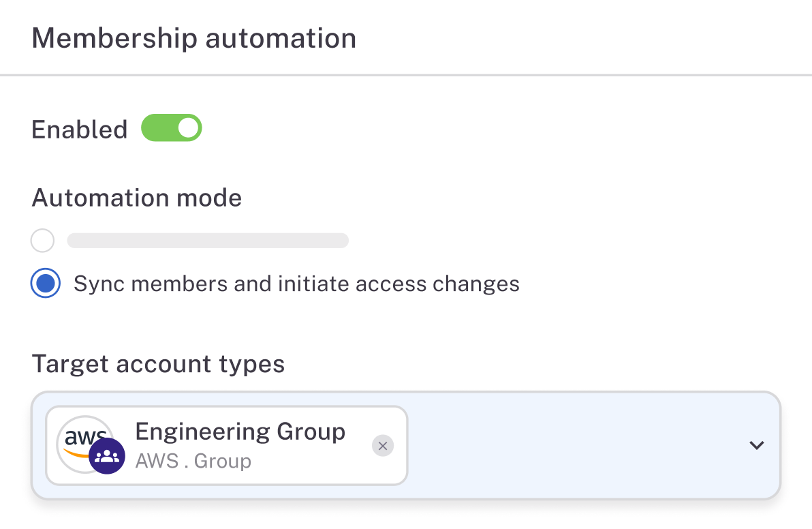
Task: Click the divider line below the header
Action: coord(406,74)
